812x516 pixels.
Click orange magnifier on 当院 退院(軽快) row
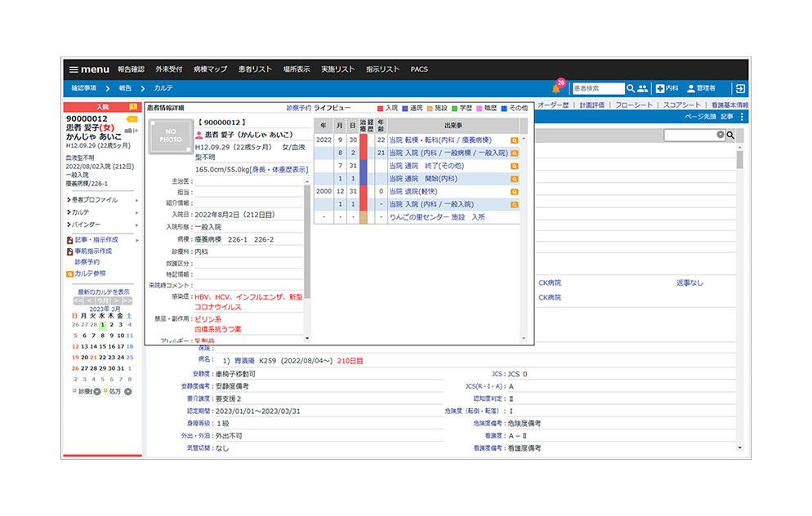[514, 191]
